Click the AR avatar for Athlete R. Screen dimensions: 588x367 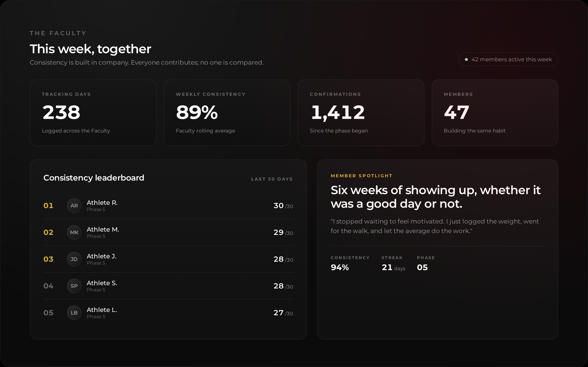74,206
